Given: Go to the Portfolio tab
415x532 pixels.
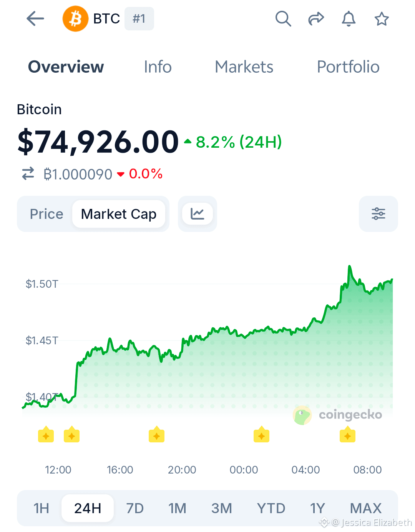Looking at the screenshot, I should (348, 67).
